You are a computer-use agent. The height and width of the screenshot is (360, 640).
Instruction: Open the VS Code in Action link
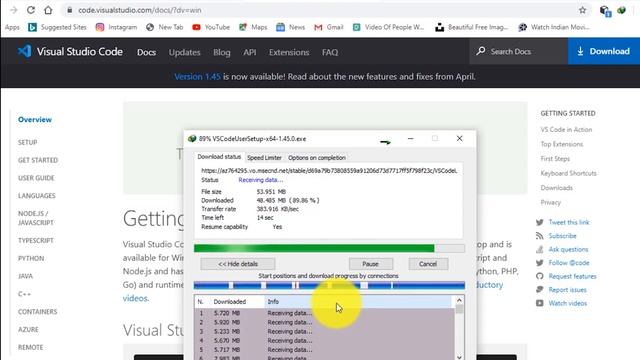(x=566, y=129)
